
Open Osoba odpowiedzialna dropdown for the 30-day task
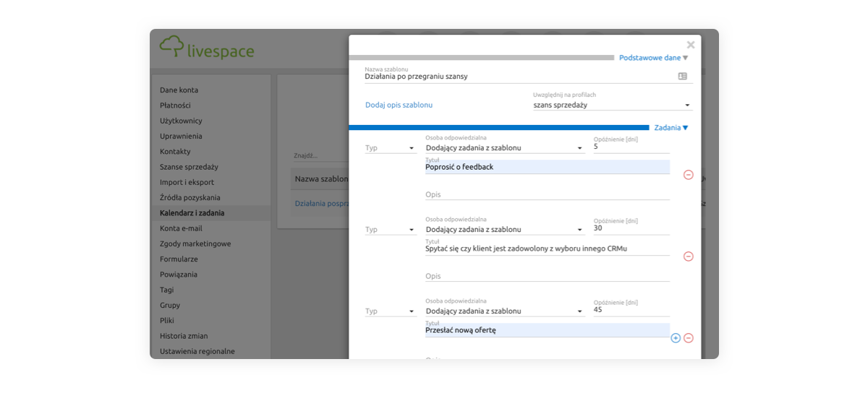(x=504, y=230)
